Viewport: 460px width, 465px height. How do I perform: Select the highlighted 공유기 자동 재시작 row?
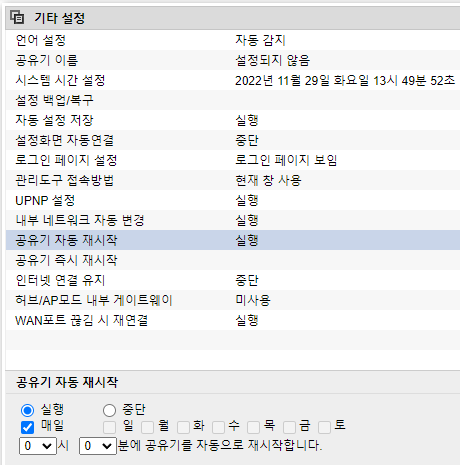pos(233,240)
